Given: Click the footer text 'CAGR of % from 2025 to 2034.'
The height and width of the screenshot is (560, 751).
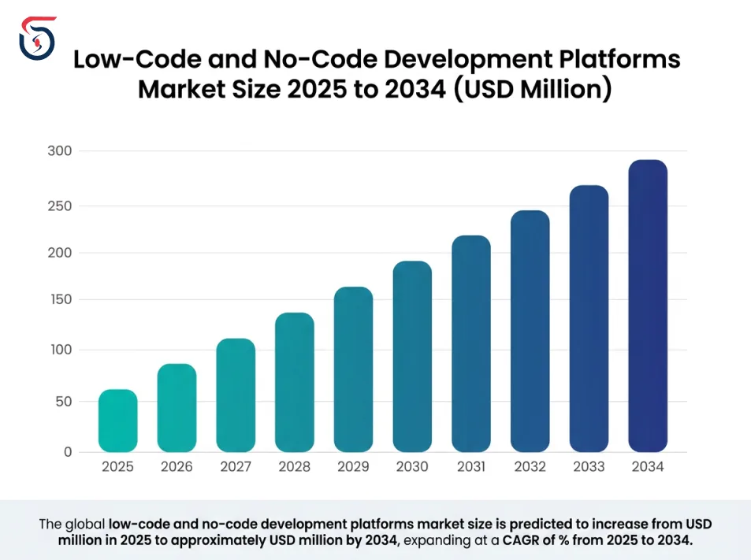Looking at the screenshot, I should click(597, 540).
